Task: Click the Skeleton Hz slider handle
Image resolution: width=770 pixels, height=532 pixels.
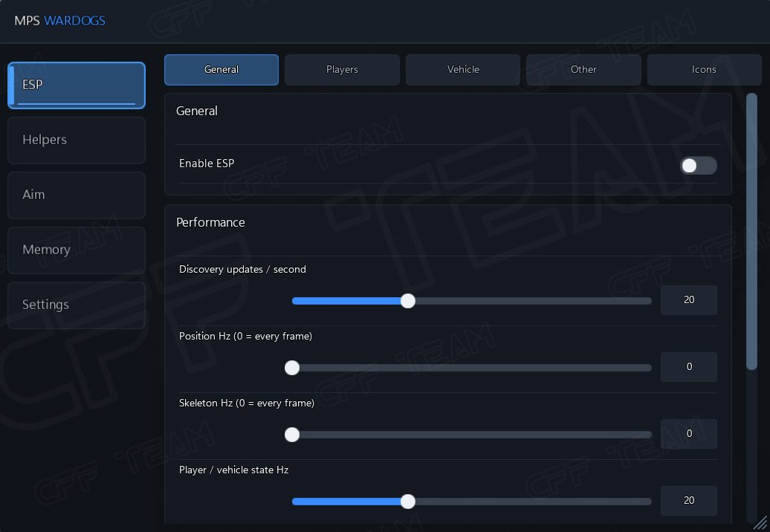Action: coord(292,435)
